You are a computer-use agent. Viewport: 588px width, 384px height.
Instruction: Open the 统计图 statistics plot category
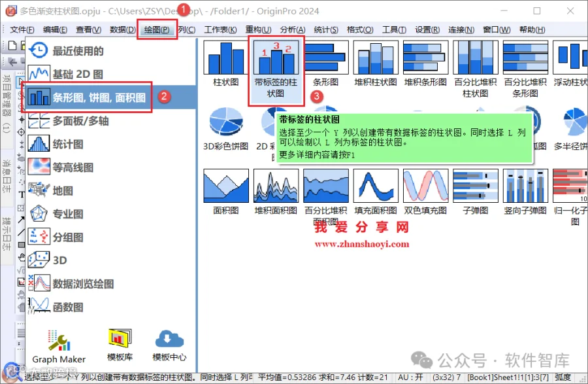tap(111, 144)
